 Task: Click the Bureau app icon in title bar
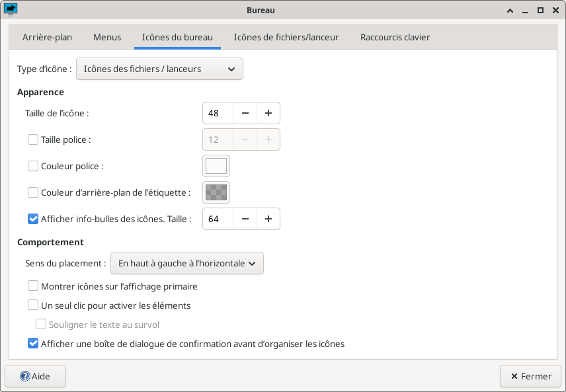pyautogui.click(x=11, y=10)
